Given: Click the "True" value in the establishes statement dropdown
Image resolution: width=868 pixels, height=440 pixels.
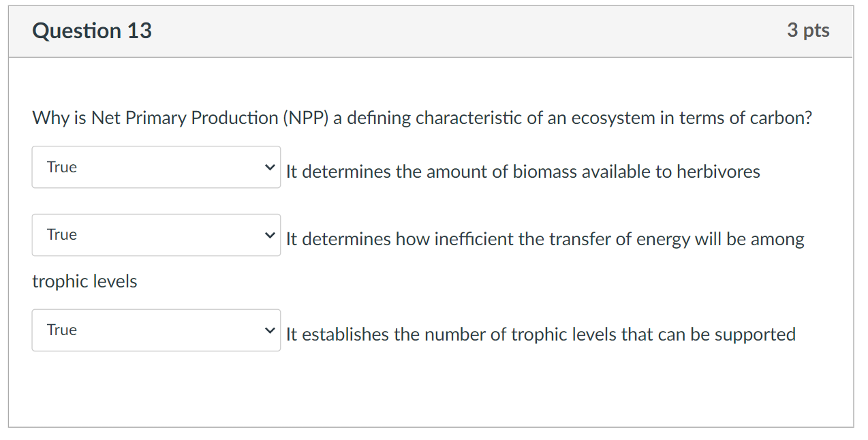Looking at the screenshot, I should (x=62, y=330).
